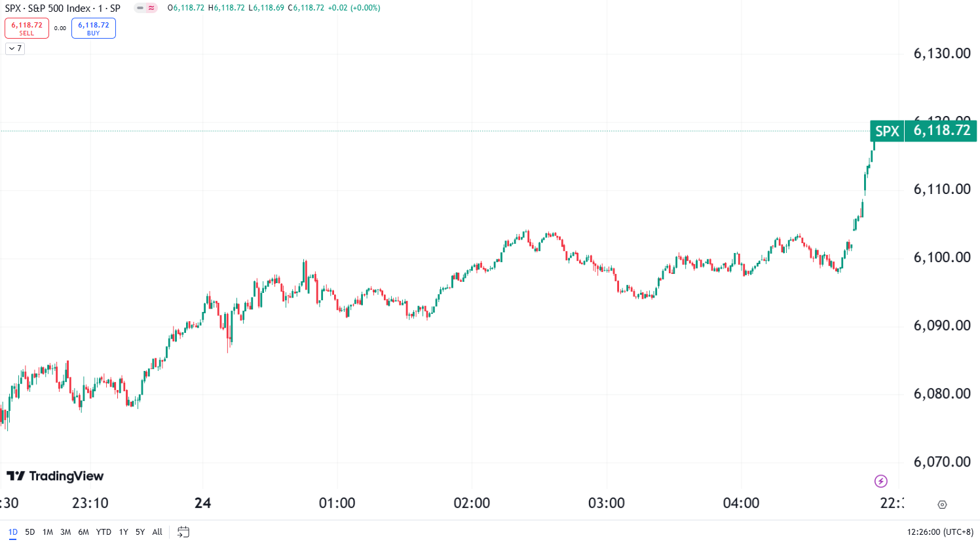Click the TradingView logo
980x542 pixels.
(55, 476)
